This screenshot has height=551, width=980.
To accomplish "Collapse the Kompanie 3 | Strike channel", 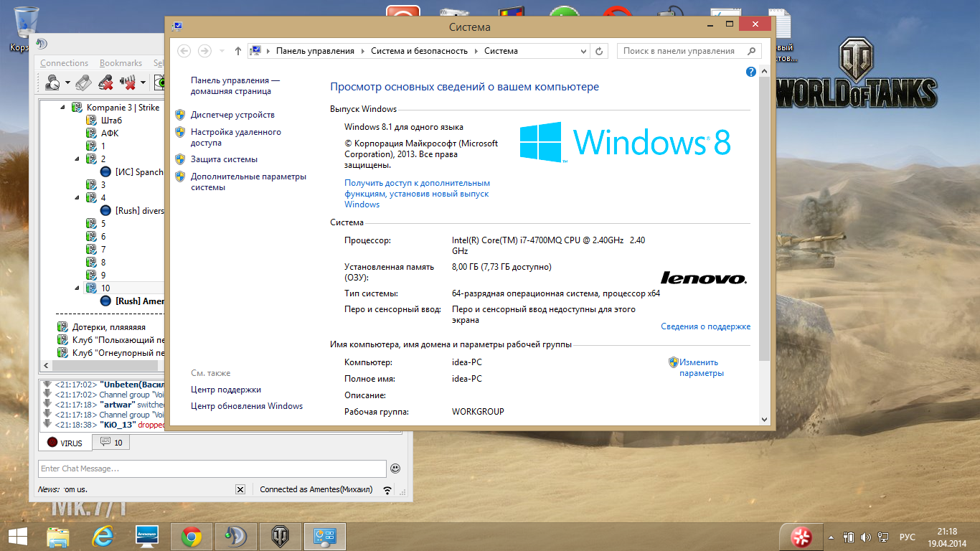I will [62, 107].
